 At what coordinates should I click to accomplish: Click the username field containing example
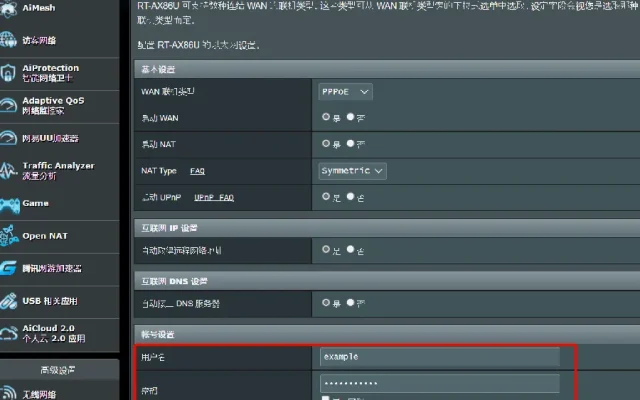pos(440,357)
